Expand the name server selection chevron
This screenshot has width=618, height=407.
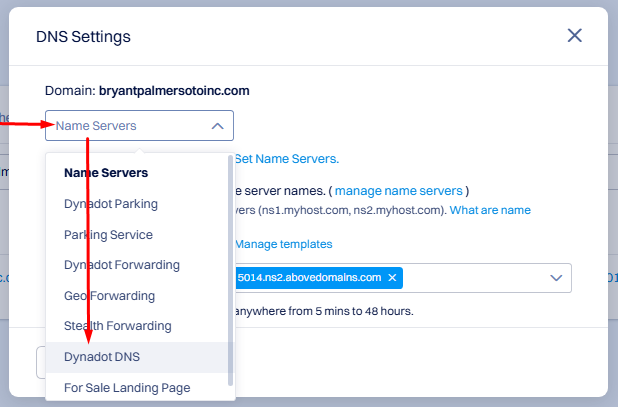pos(556,278)
